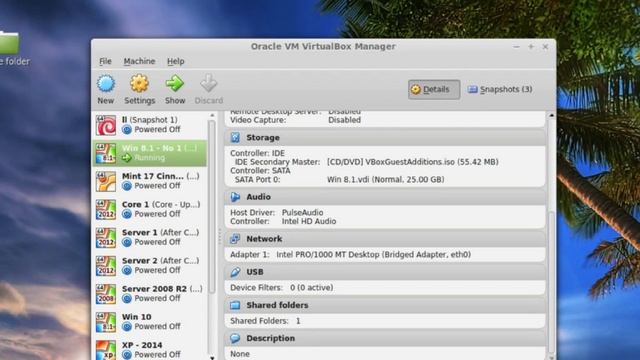Screen dimensions: 640x360
Task: Click the VM list vertical scrollbar thumb
Action: (x=212, y=207)
